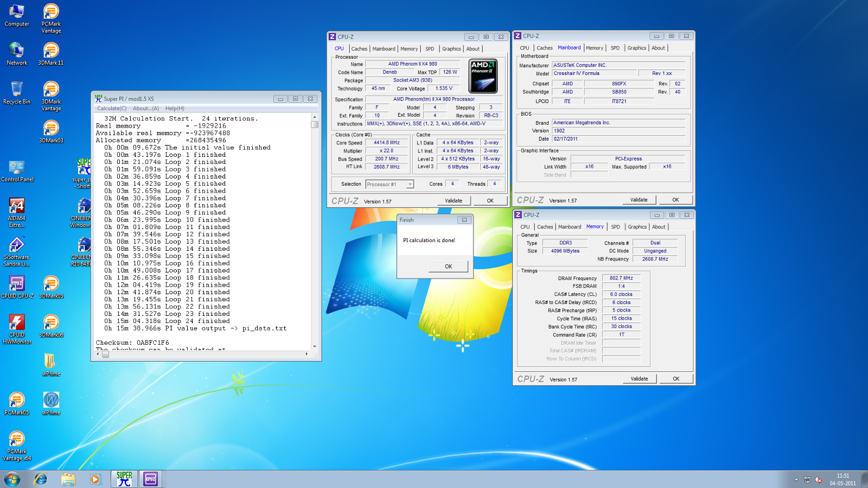Click Validate in the Memory window

tap(639, 379)
